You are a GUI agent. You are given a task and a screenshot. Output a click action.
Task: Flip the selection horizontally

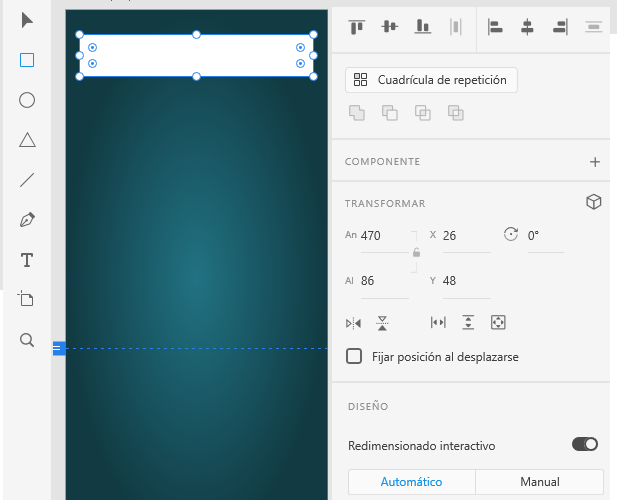(353, 323)
